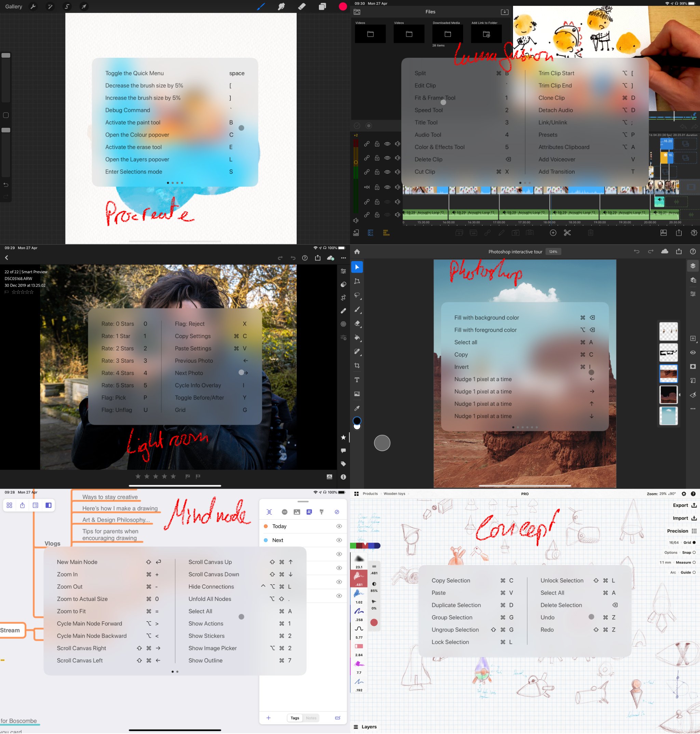Open Procreate Layers panel icon

pos(322,7)
